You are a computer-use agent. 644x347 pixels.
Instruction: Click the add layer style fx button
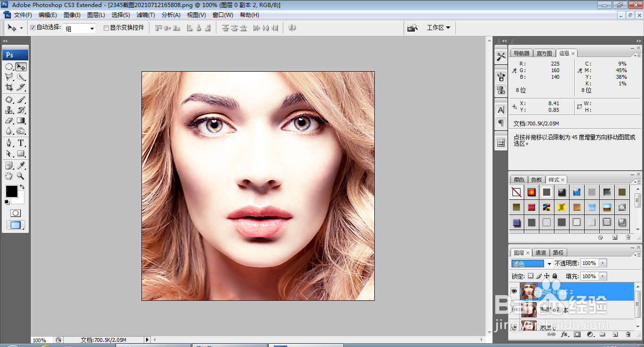point(564,334)
